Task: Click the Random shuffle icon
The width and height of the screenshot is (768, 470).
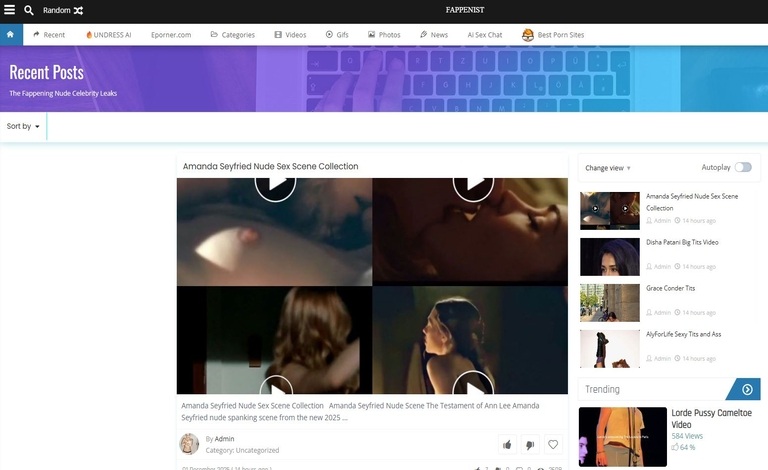Action: pyautogui.click(x=78, y=10)
